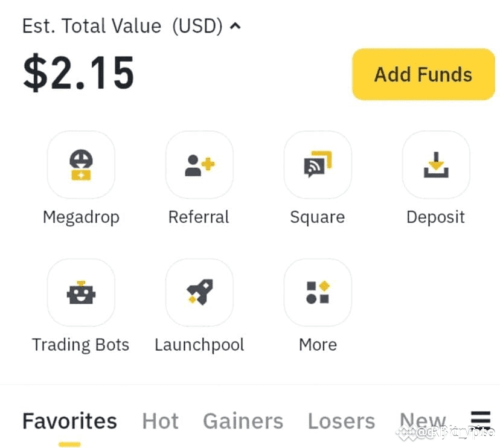The height and width of the screenshot is (448, 500).
Task: Open the Referral person-plus icon
Action: [x=199, y=165]
